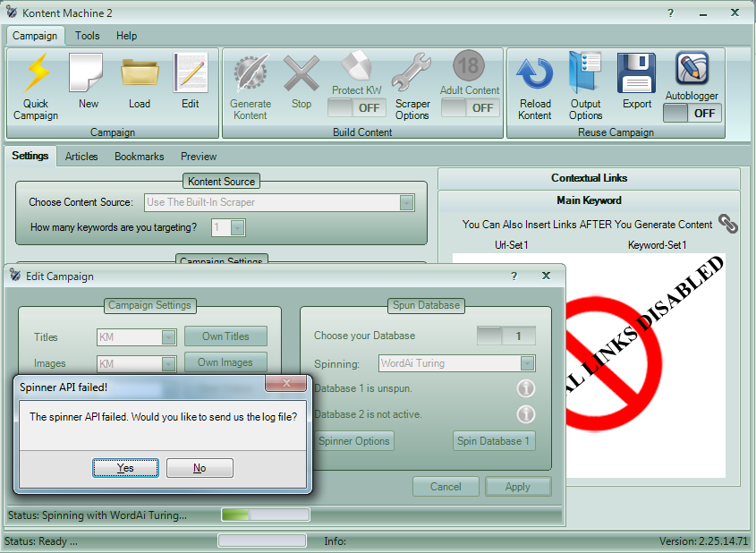Open the Titles KM dropdown
Screen dimensions: 756x553
pyautogui.click(x=168, y=337)
